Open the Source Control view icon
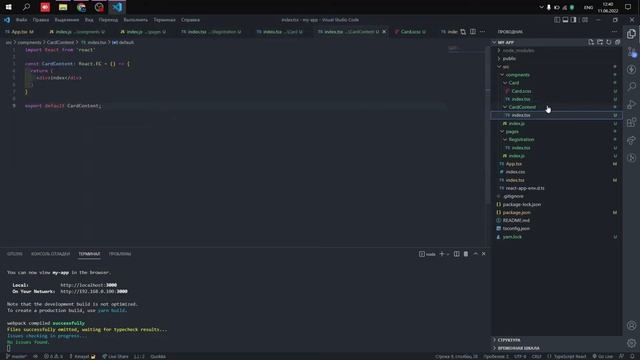The image size is (640, 360). 631,52
